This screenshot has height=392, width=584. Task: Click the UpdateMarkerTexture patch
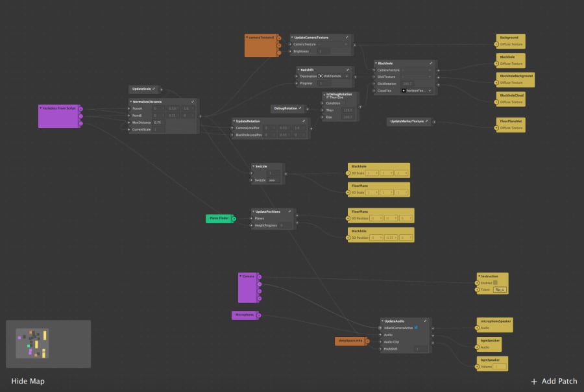tap(409, 121)
